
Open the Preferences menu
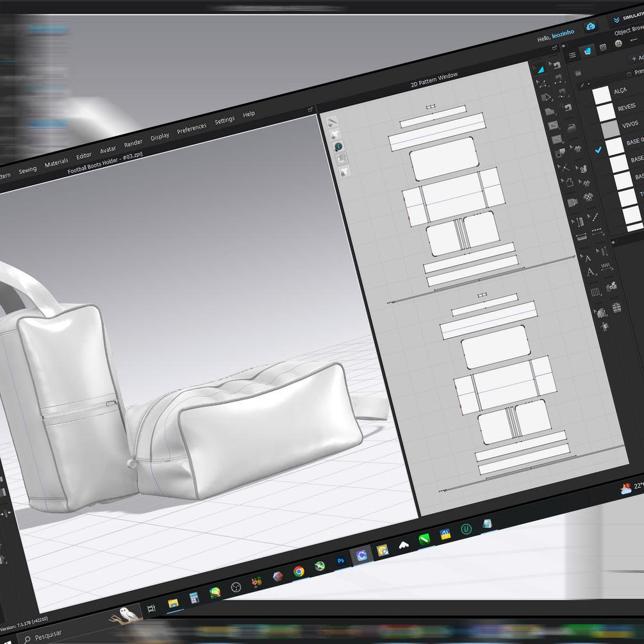click(192, 128)
